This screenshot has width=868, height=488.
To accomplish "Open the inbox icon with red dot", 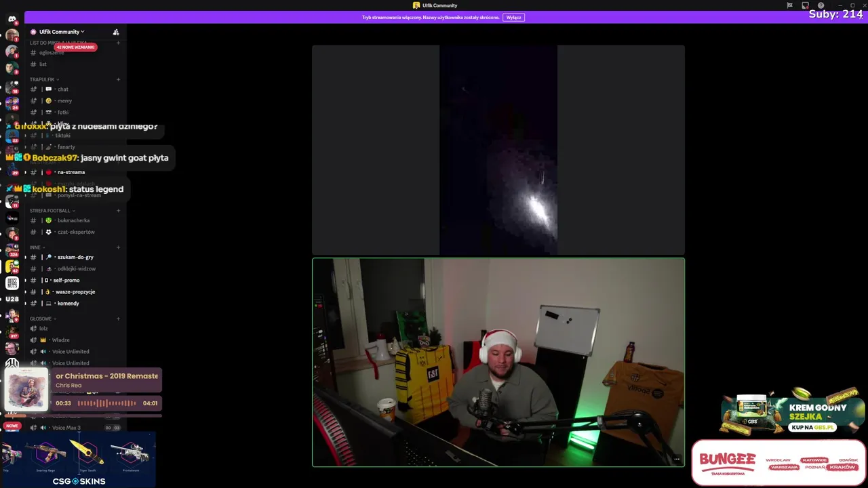I will coord(805,5).
